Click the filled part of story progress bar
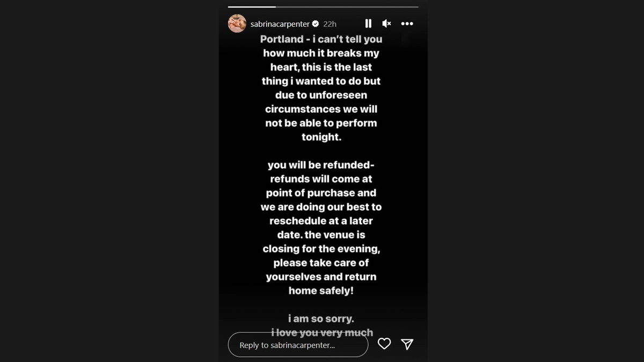 click(x=251, y=7)
